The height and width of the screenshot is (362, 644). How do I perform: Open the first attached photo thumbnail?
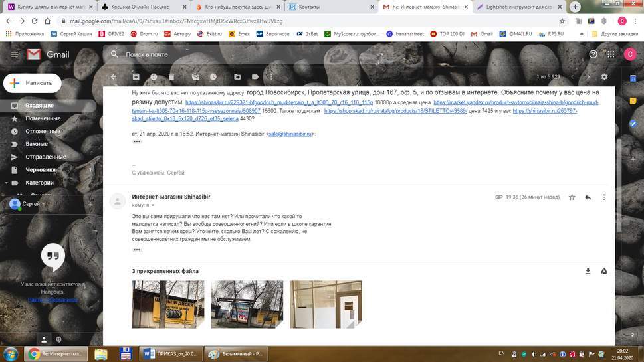click(x=168, y=304)
